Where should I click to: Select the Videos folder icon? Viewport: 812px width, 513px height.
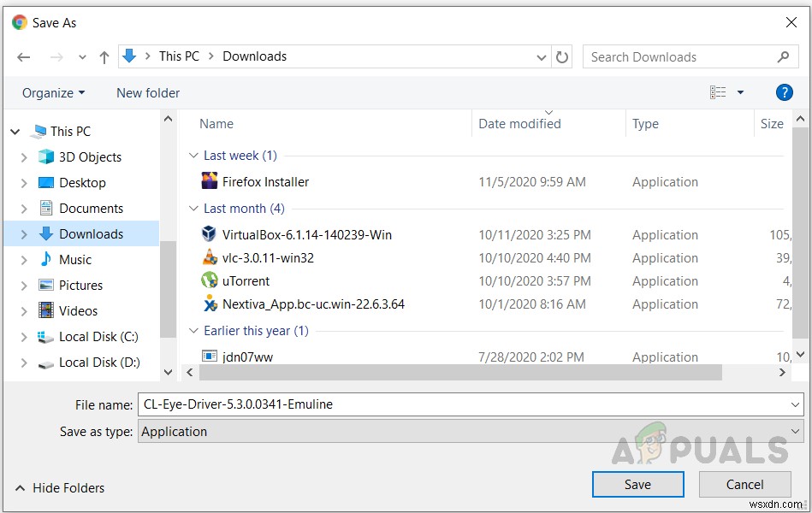(x=46, y=310)
